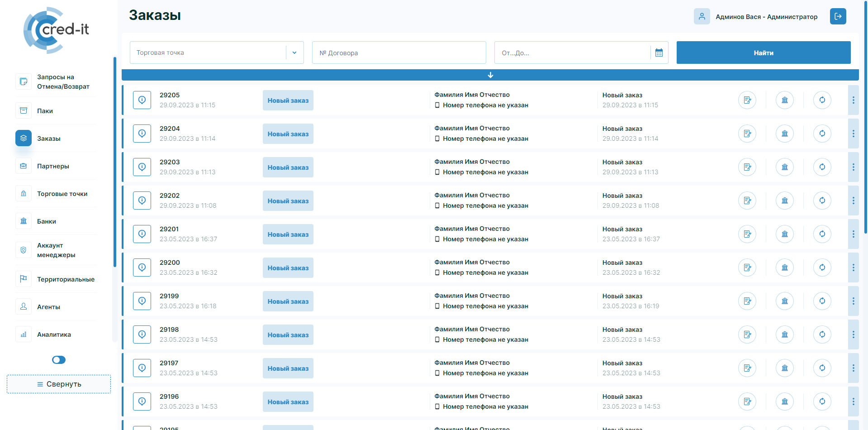Focus the № Договора input field
868x430 pixels.
tap(398, 53)
